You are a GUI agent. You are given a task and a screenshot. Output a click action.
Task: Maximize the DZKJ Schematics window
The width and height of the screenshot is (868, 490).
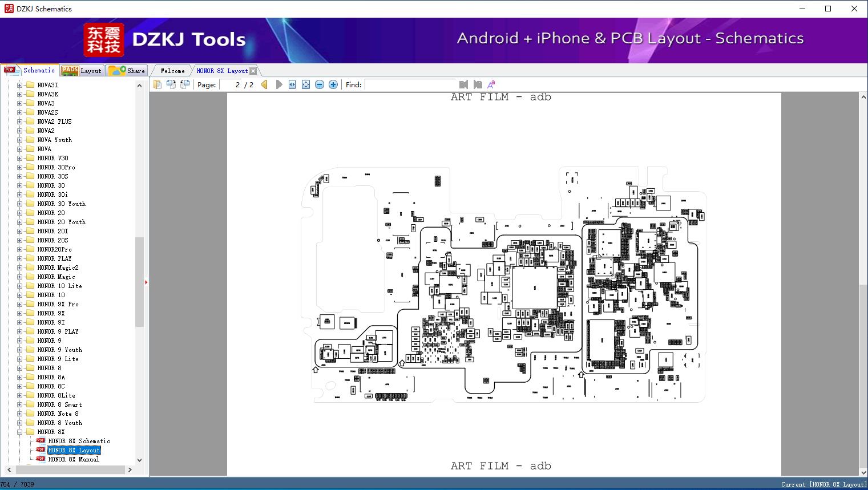(x=828, y=9)
